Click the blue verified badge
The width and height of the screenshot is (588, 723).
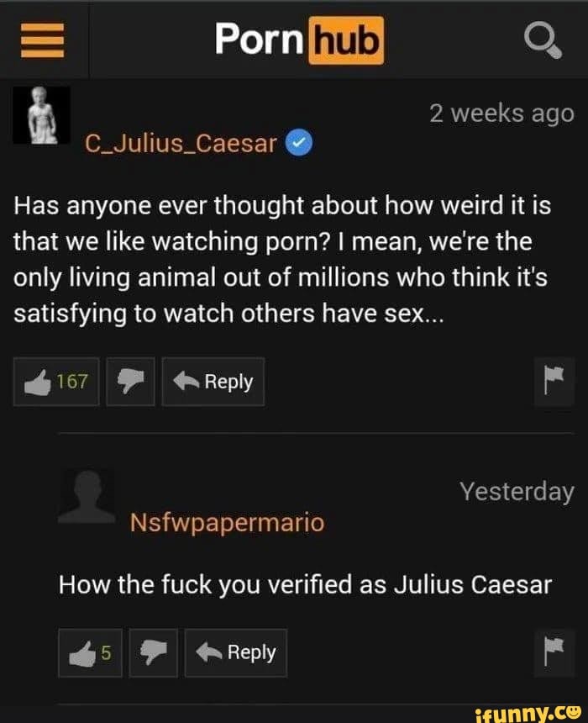tap(300, 144)
